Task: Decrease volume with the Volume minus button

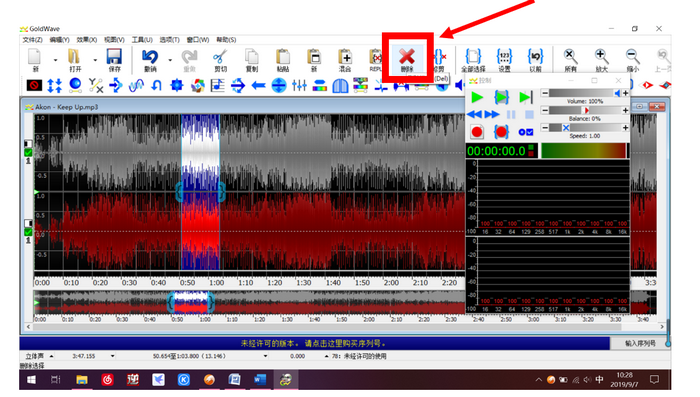Action: [545, 93]
